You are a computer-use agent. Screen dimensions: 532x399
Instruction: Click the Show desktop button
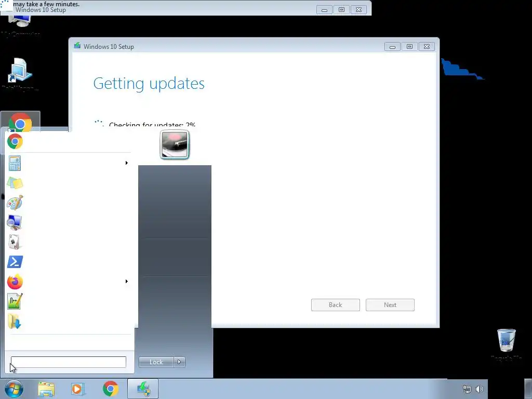point(528,389)
